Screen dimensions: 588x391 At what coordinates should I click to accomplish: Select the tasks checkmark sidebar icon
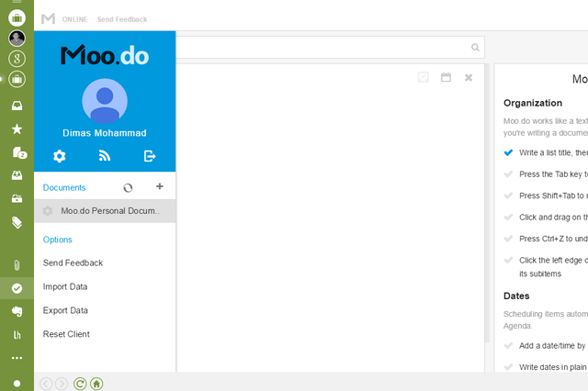(x=17, y=288)
